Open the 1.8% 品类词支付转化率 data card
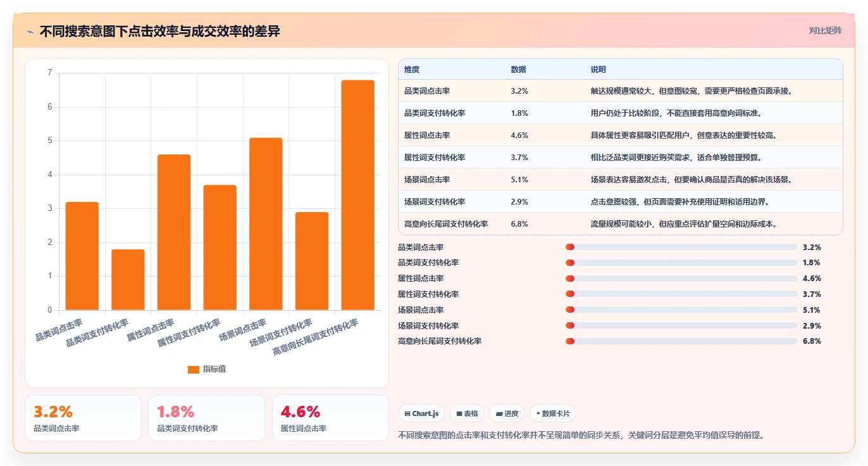Image resolution: width=868 pixels, height=466 pixels. (206, 418)
